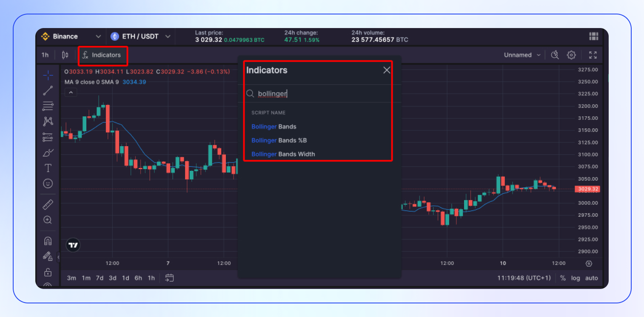Viewport: 644px width, 317px height.
Task: Set time range to 1d
Action: click(x=125, y=278)
